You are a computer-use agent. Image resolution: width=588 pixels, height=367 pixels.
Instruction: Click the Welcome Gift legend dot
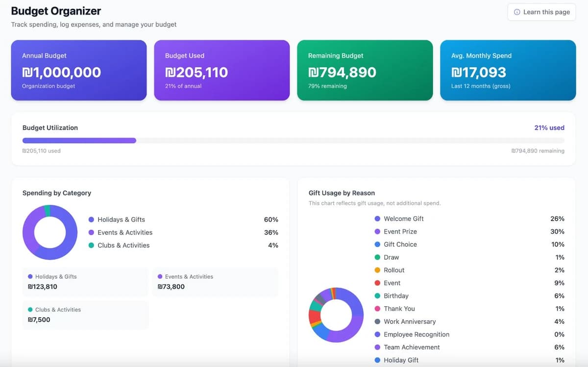coord(377,219)
